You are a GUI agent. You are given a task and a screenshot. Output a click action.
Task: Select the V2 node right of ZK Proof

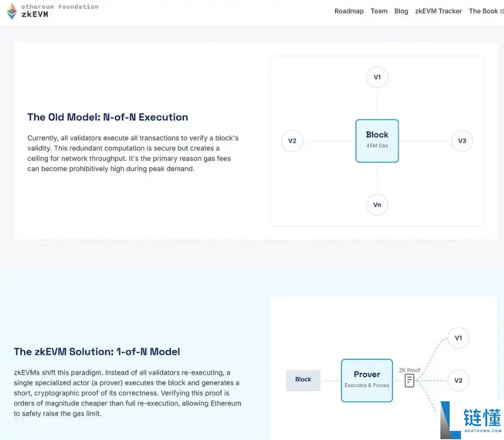[458, 380]
